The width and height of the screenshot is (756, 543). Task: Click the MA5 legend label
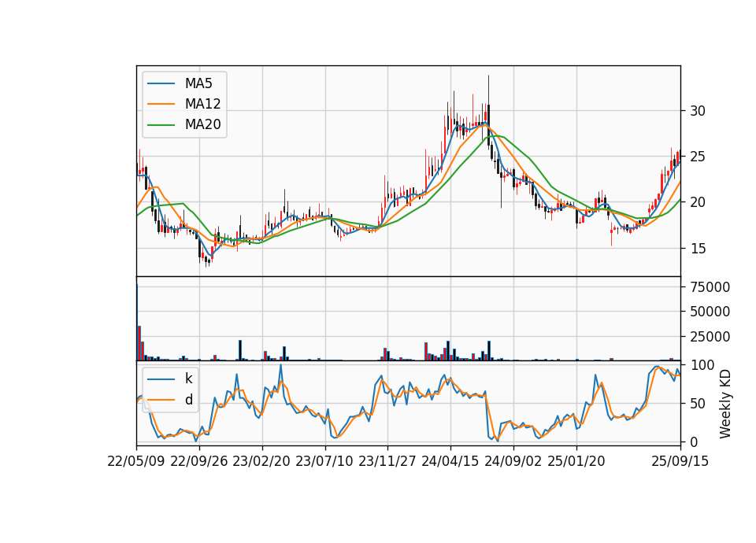click(198, 83)
